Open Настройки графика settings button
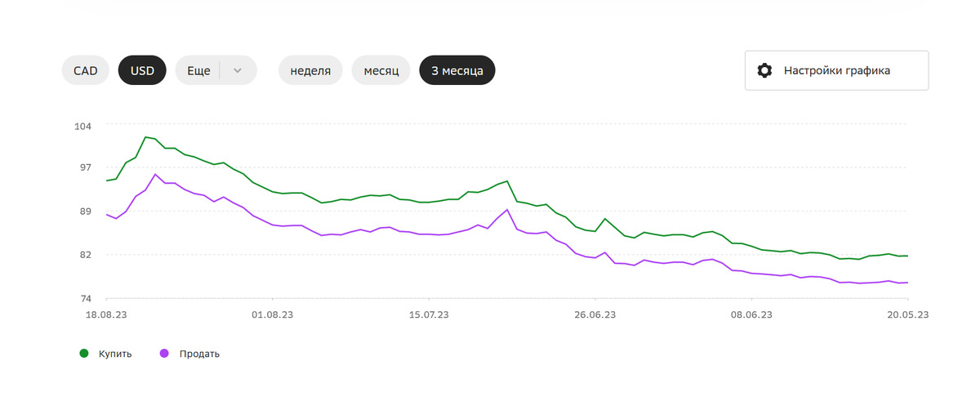 (x=836, y=70)
